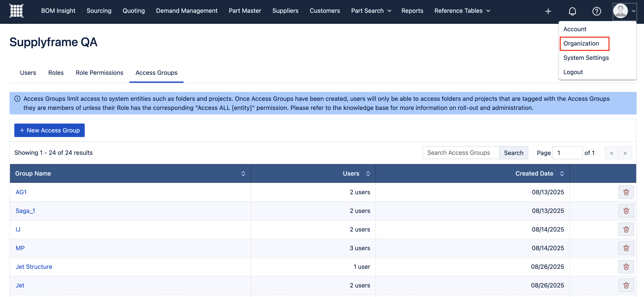Viewport: 644px width, 297px height.
Task: Focus the Search Access Groups field
Action: (x=461, y=153)
